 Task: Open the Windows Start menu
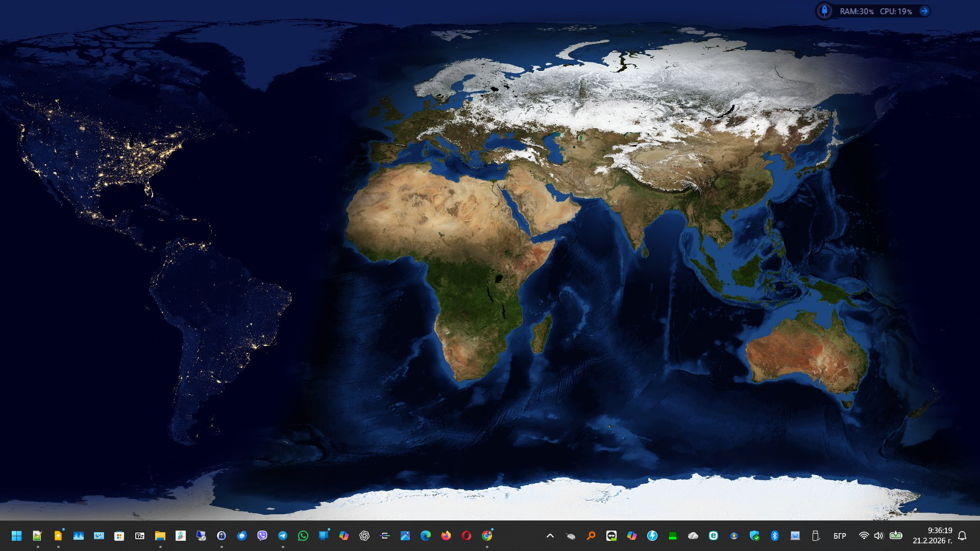(x=16, y=536)
